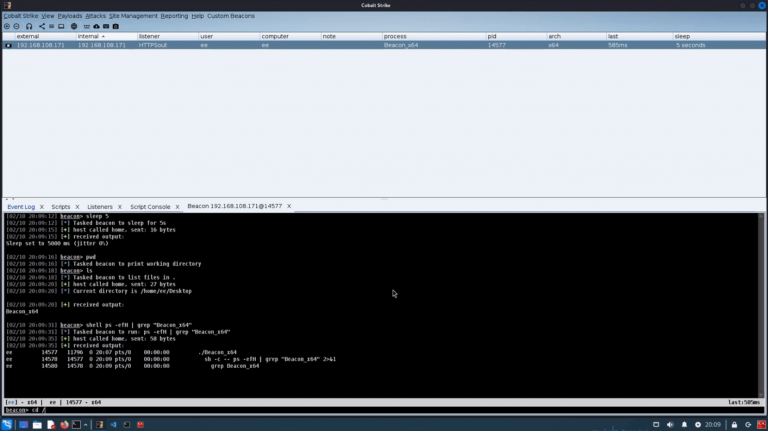Screen dimensions: 768x431
Task: Open the Help menu
Action: click(198, 16)
